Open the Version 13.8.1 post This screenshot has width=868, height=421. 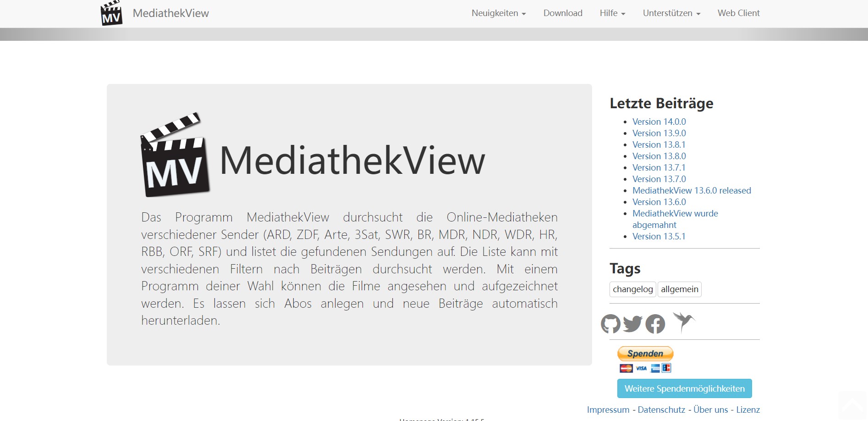(659, 144)
